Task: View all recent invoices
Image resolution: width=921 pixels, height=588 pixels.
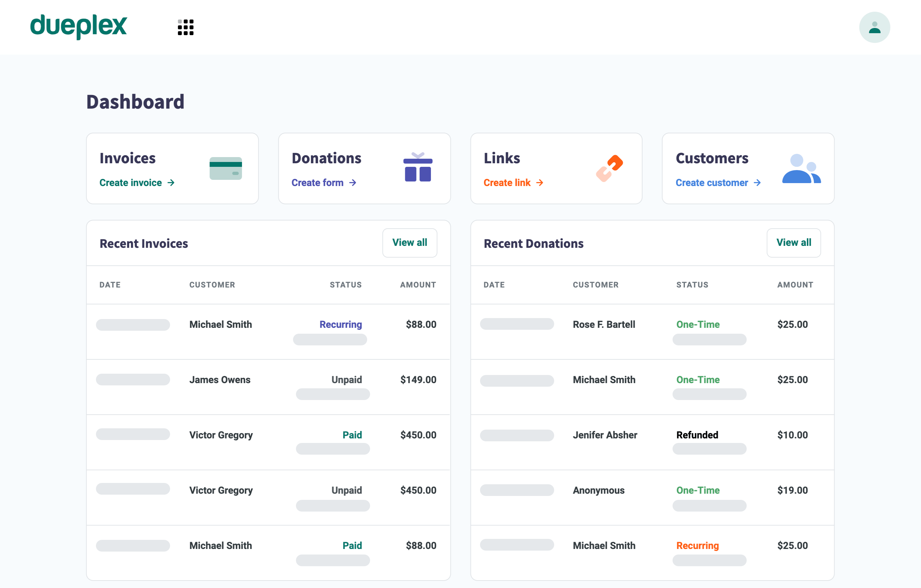Action: click(x=409, y=243)
